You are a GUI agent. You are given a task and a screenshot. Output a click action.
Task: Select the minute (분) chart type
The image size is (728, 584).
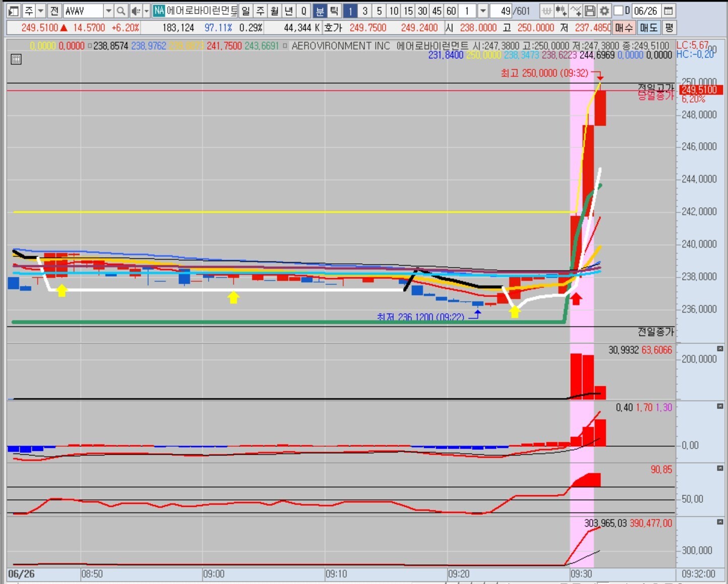pos(320,11)
